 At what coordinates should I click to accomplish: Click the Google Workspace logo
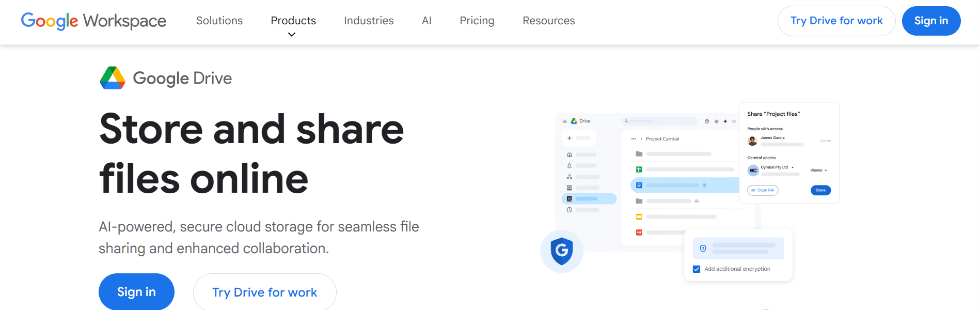93,21
